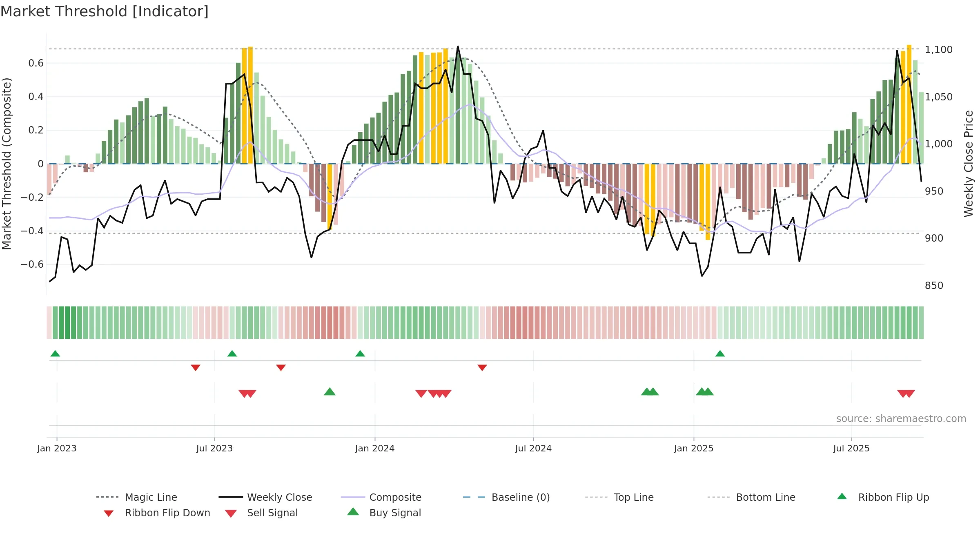The image size is (980, 551).
Task: Click the Jul 2024 x-axis label
Action: (x=533, y=448)
